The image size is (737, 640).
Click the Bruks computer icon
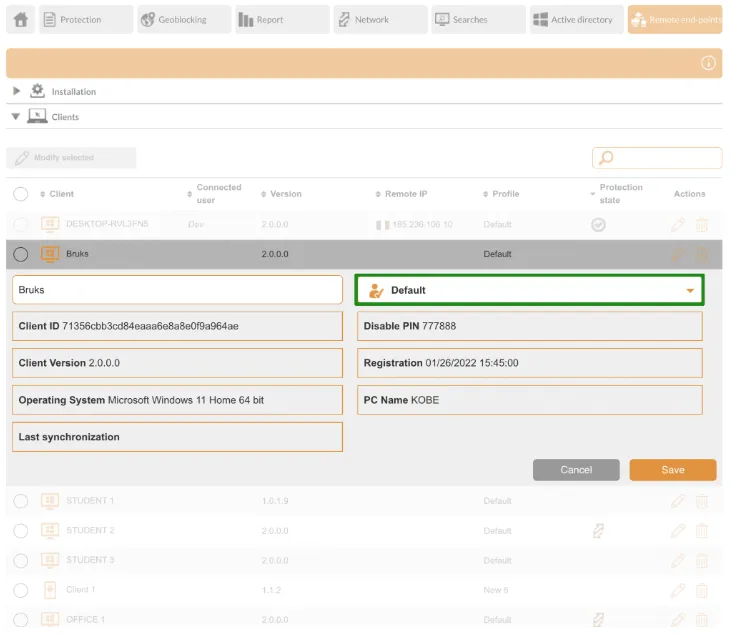coord(50,254)
